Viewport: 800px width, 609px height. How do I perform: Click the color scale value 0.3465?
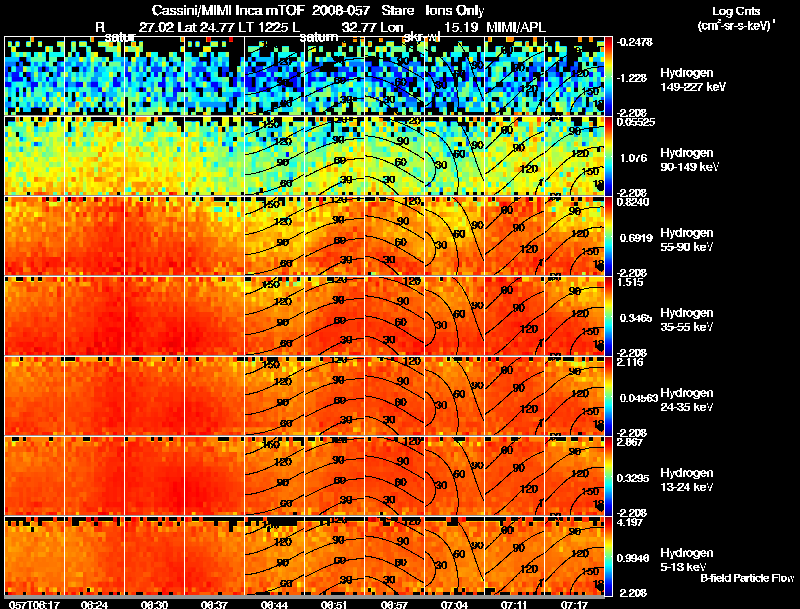[x=636, y=318]
